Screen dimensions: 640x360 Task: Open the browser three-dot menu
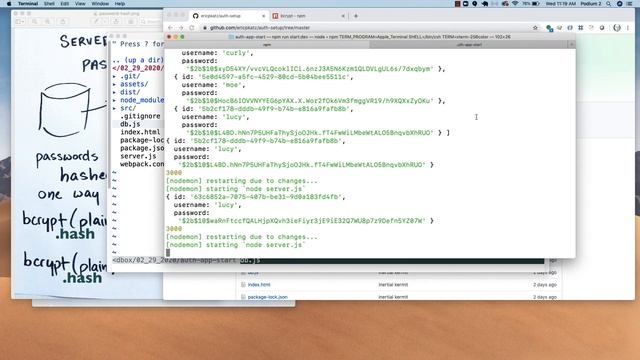(x=628, y=28)
